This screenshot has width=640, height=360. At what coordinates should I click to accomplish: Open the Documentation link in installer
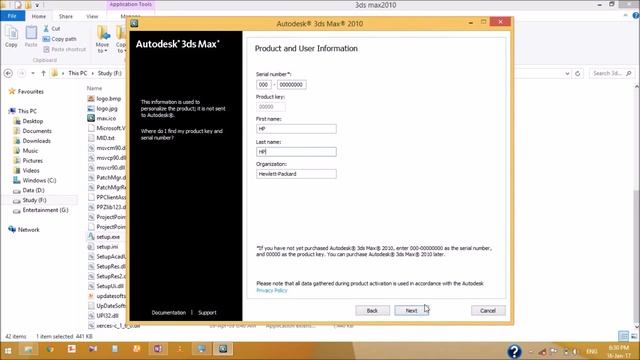point(169,313)
